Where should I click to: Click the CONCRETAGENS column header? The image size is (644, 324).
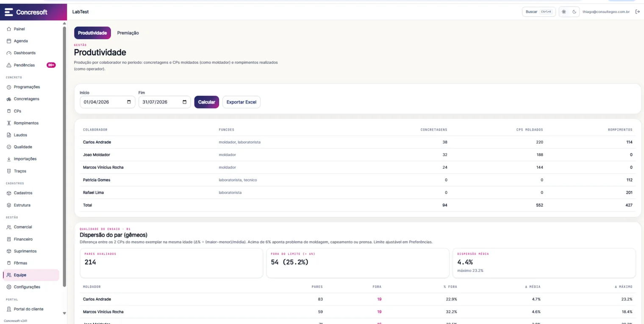point(433,130)
